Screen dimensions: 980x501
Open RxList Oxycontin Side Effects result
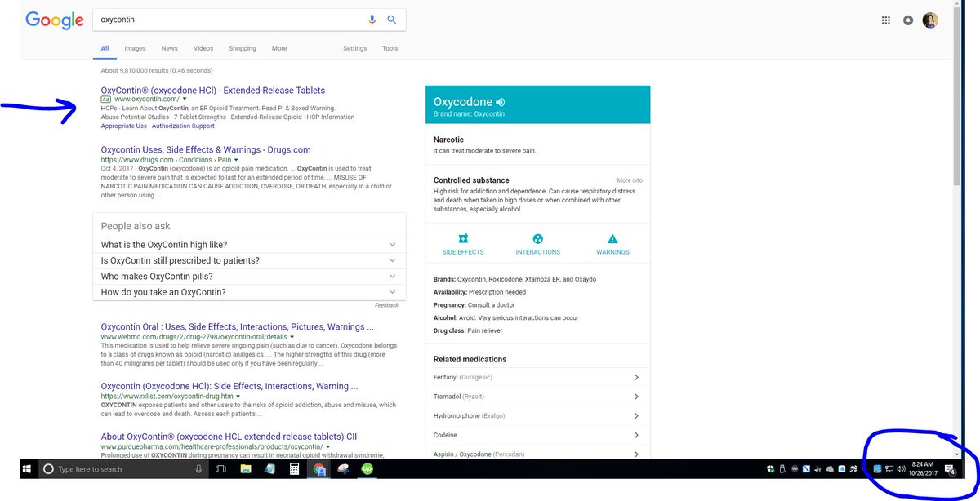(229, 386)
